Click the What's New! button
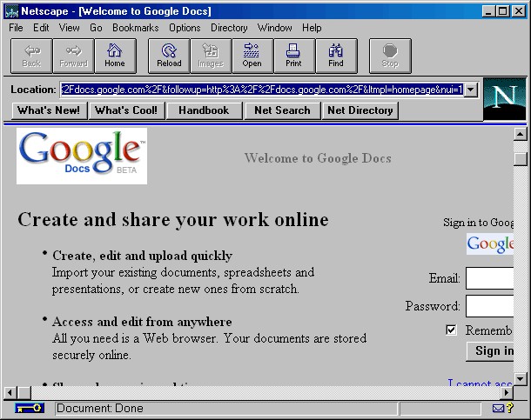This screenshot has height=420, width=531. (50, 110)
